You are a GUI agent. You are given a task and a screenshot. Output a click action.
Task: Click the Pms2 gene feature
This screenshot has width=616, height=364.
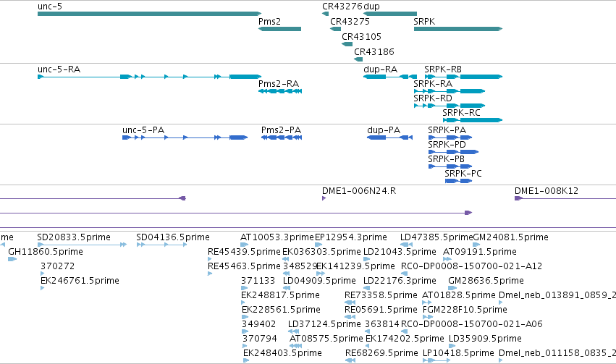click(x=279, y=29)
